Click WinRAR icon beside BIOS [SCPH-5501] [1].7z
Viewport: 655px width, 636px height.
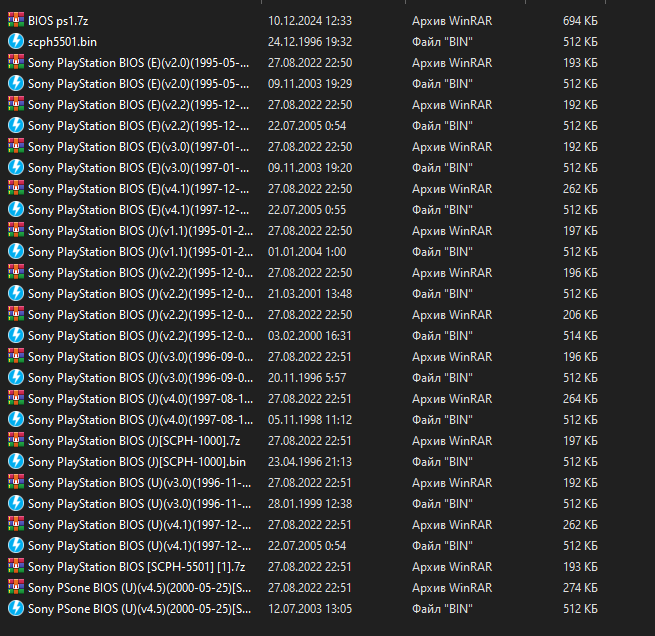point(16,566)
